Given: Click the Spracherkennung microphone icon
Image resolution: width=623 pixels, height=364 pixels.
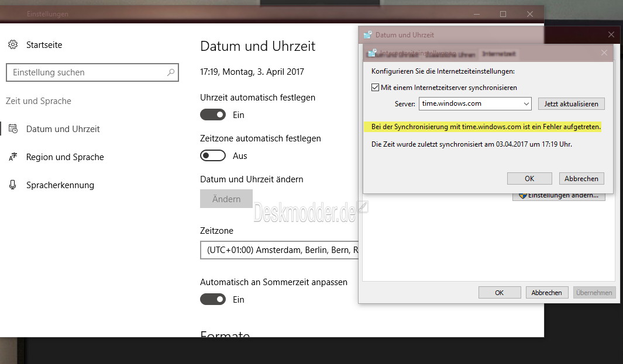Looking at the screenshot, I should click(13, 185).
